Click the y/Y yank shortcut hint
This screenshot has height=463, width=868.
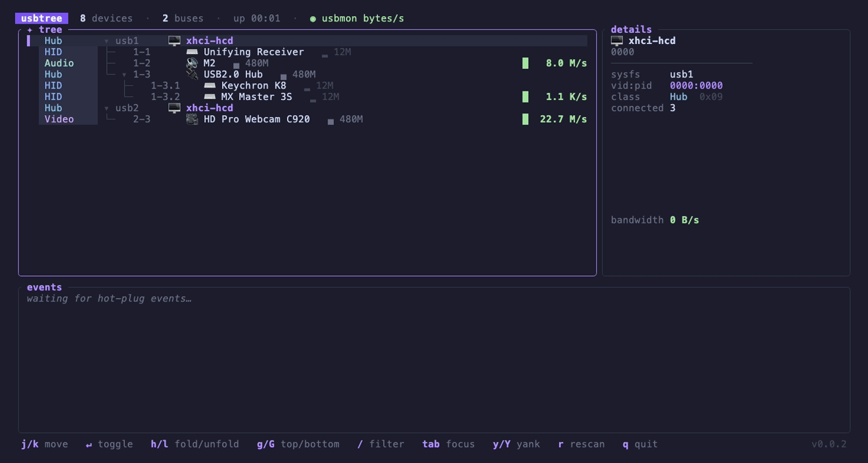(x=516, y=444)
